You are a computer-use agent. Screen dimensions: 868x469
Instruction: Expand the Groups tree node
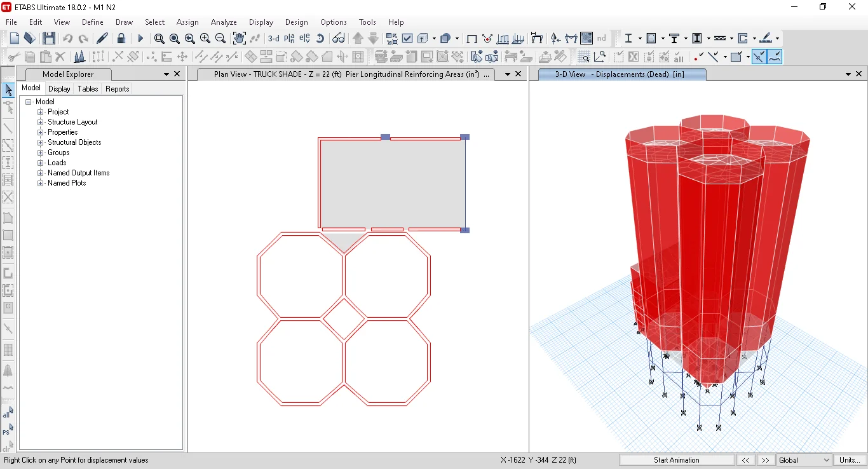(x=41, y=153)
